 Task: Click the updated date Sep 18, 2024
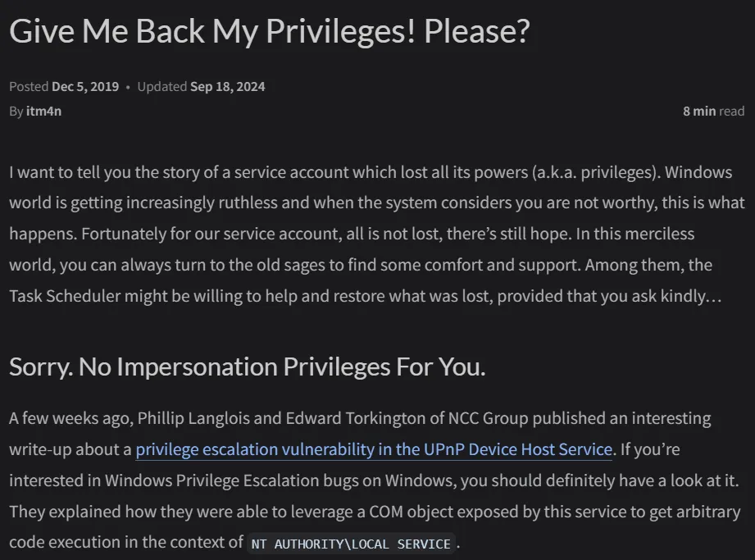click(228, 87)
